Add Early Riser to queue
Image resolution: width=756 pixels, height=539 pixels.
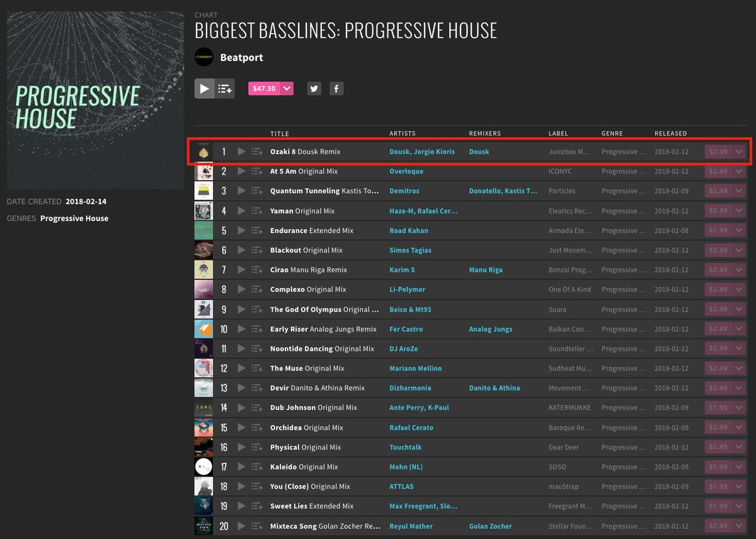point(256,329)
